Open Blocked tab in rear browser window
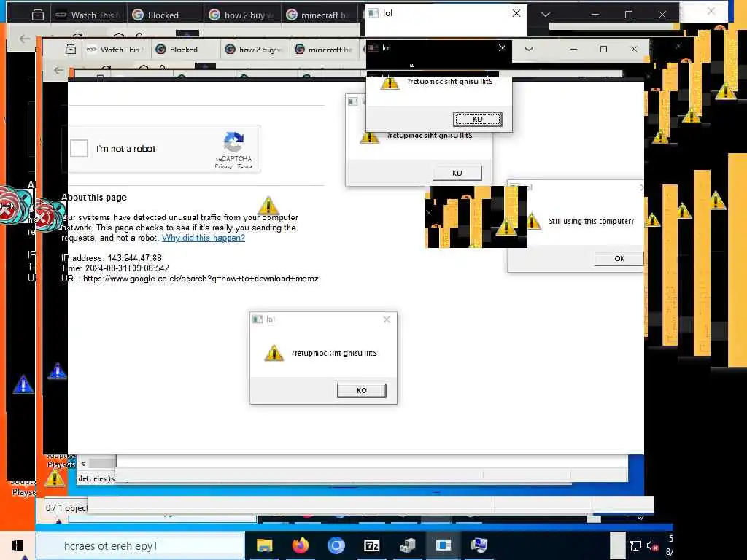The image size is (747, 560). [162, 15]
